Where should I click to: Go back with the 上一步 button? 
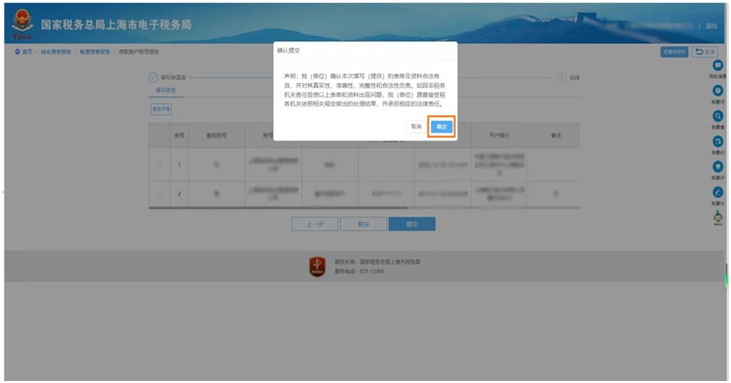coord(315,224)
